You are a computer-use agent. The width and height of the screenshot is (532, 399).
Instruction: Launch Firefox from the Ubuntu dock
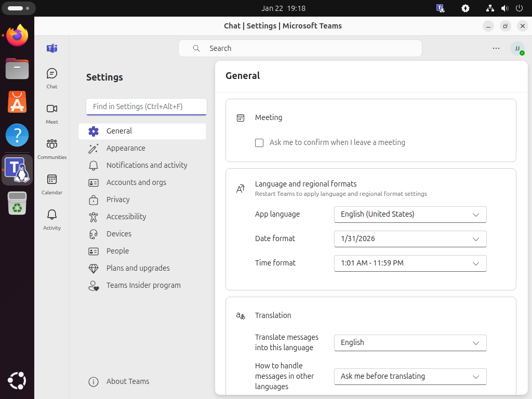point(17,36)
